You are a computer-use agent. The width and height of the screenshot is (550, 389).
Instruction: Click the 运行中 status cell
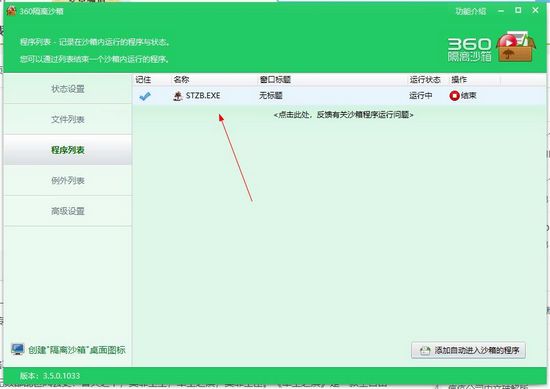point(421,95)
